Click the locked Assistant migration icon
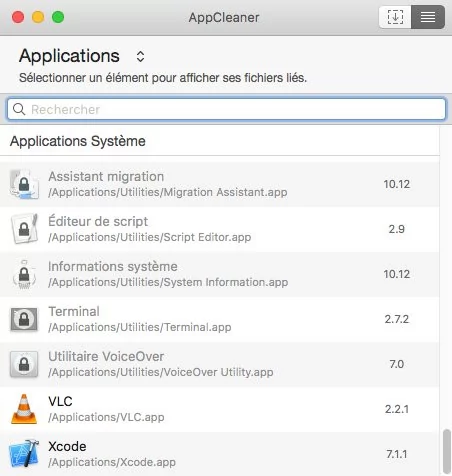This screenshot has width=452, height=476. point(24,184)
